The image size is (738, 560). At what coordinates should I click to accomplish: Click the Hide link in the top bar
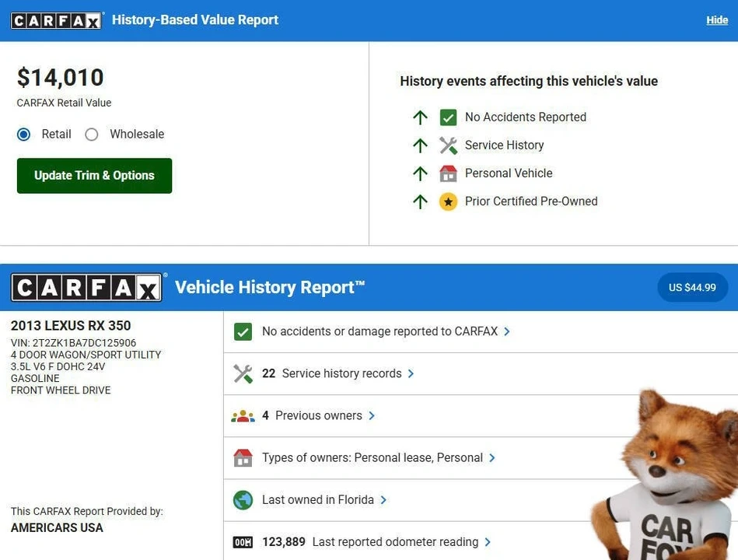pyautogui.click(x=717, y=20)
